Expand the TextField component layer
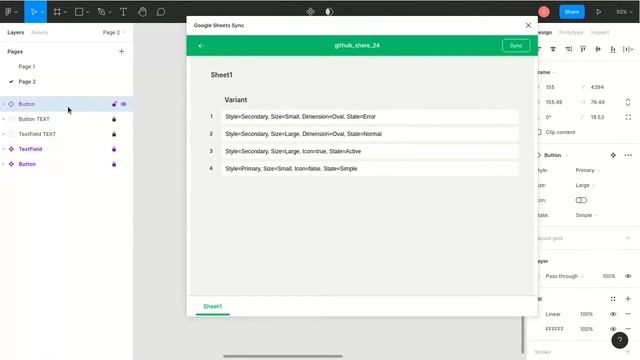 [x=4, y=149]
